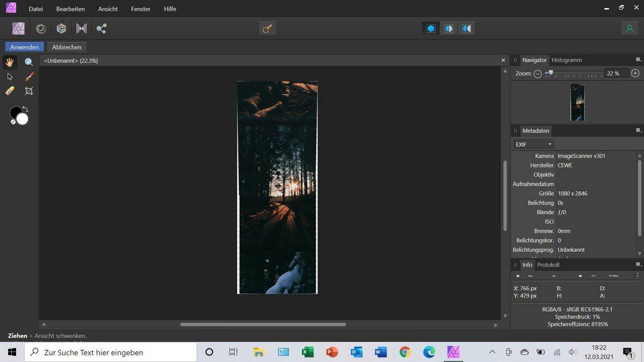Open the Tone Mapping persona icon
This screenshot has width=644, height=362.
click(81, 28)
